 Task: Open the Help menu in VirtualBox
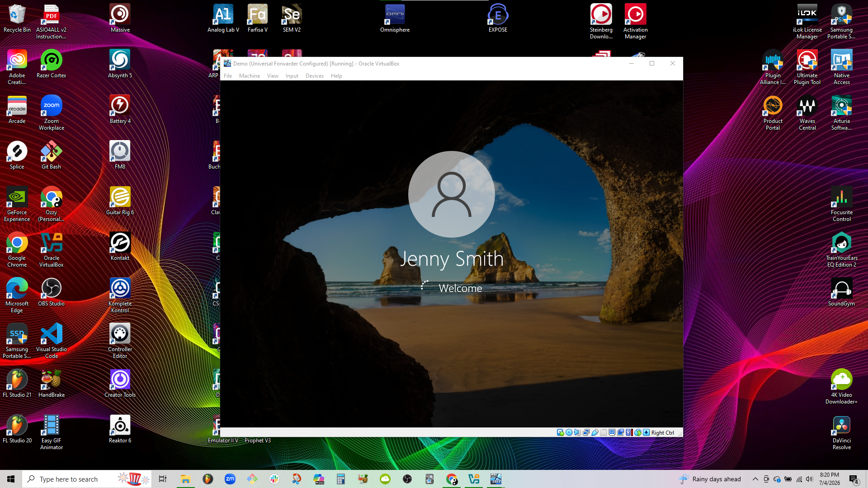click(x=336, y=76)
